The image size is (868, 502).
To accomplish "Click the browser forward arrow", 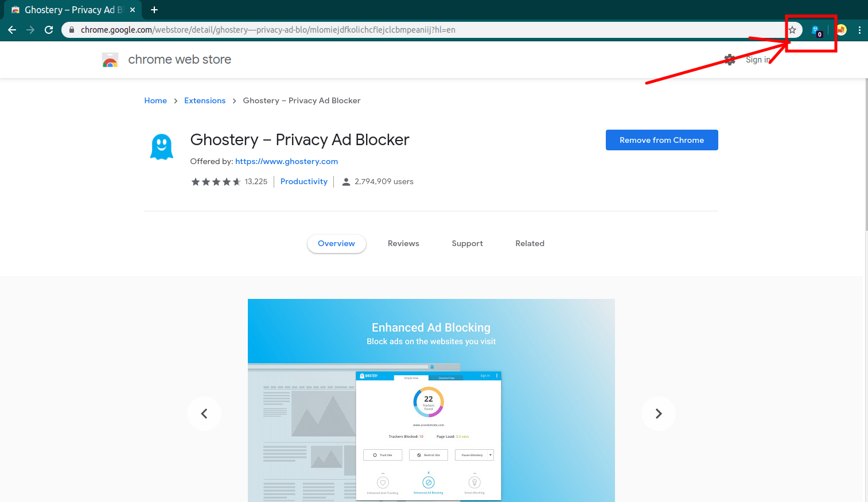I will pyautogui.click(x=30, y=30).
